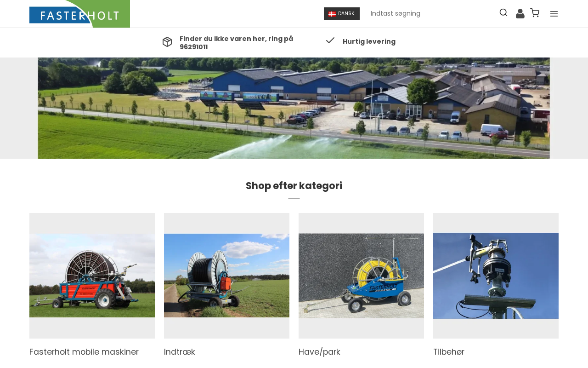Screen dimensions: 588x368
Task: Focus the Indtast søgning search field
Action: pos(433,14)
